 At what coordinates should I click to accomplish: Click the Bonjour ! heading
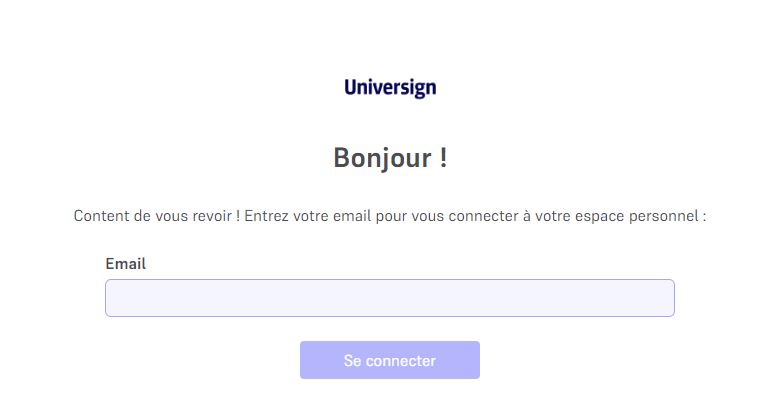[x=390, y=158]
